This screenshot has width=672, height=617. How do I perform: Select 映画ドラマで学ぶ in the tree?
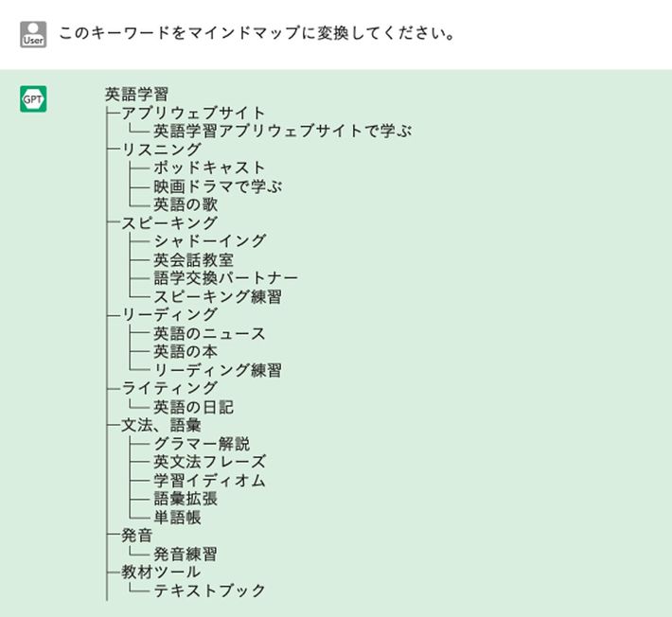218,186
